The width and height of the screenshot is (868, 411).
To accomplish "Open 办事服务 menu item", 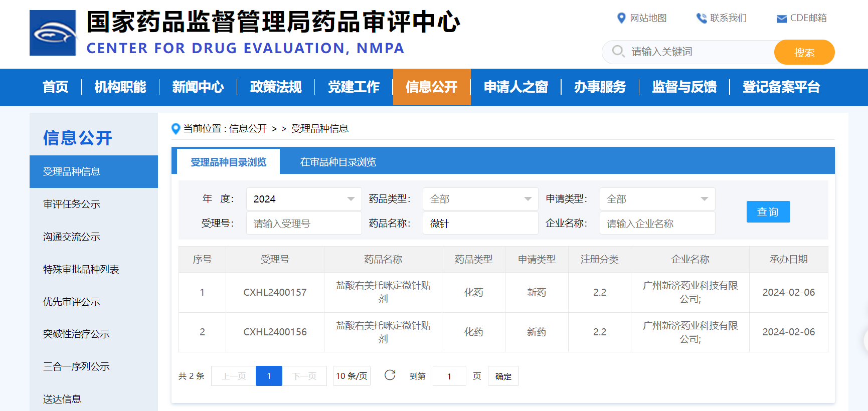I will coord(600,87).
